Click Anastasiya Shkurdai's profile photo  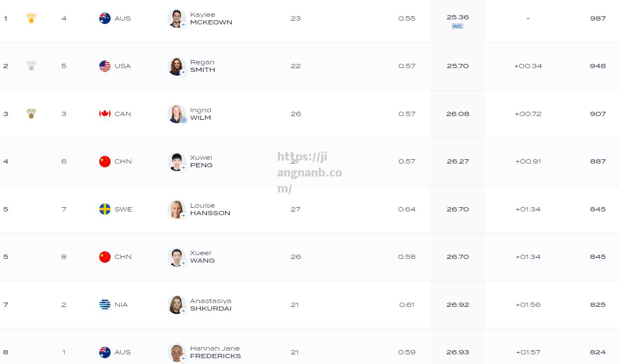177,305
